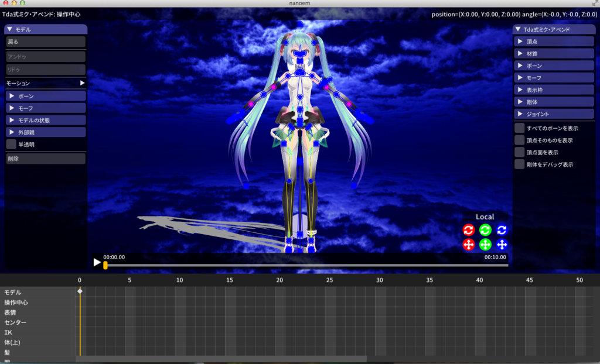Enable the すべてのボーンを表示 checkbox
Viewport: 600px width, 364px height.
click(519, 128)
